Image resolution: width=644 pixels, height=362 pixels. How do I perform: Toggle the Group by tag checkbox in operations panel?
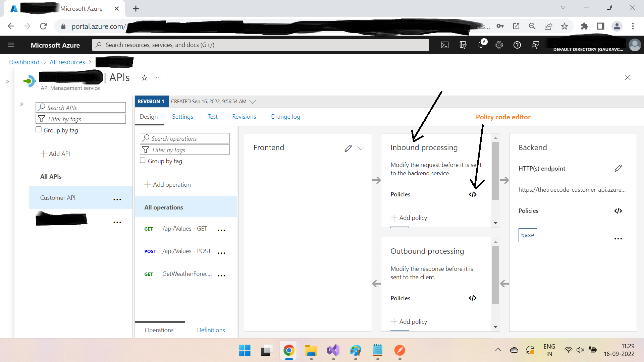click(143, 160)
